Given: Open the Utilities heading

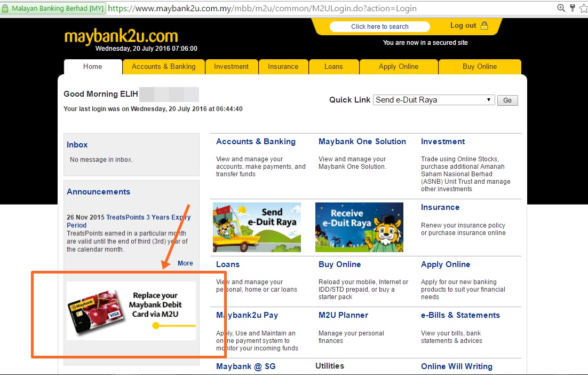Looking at the screenshot, I should pos(330,366).
